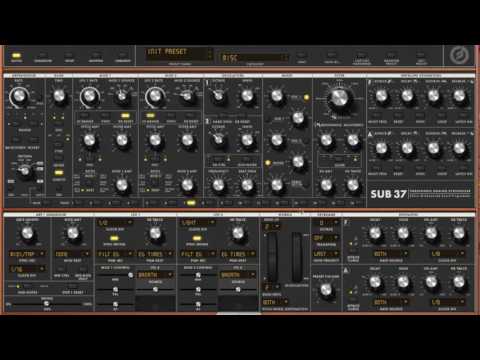This screenshot has height=360, width=480.
Task: Open the Mod 2 BREATH source dropdown
Action: 238,275
